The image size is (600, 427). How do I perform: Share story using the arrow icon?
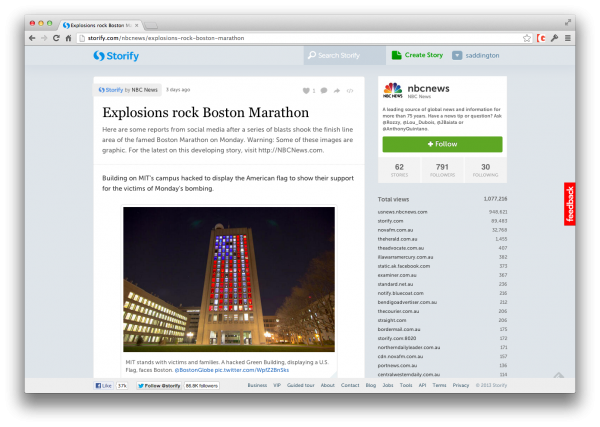(337, 90)
